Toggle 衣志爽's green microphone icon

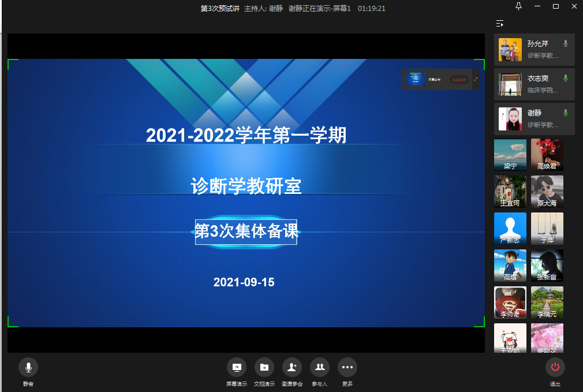[x=566, y=79]
